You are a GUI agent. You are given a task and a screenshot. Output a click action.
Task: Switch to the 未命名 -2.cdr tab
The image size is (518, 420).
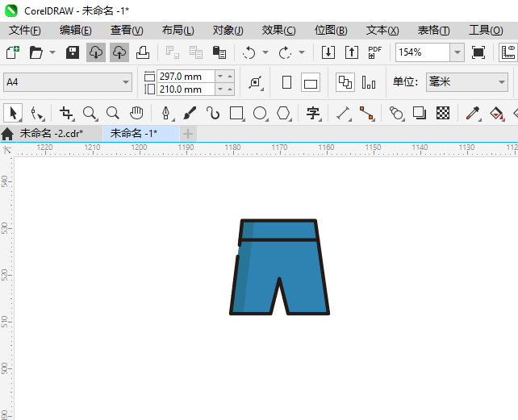52,133
